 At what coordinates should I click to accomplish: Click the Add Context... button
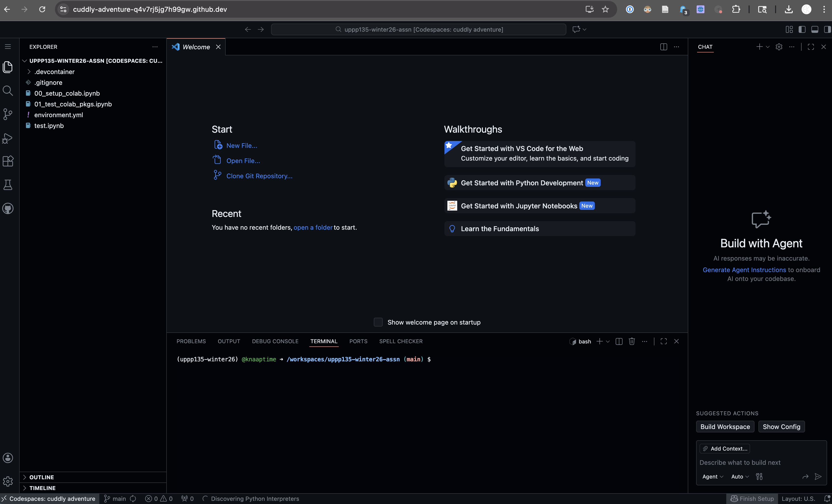pos(725,449)
